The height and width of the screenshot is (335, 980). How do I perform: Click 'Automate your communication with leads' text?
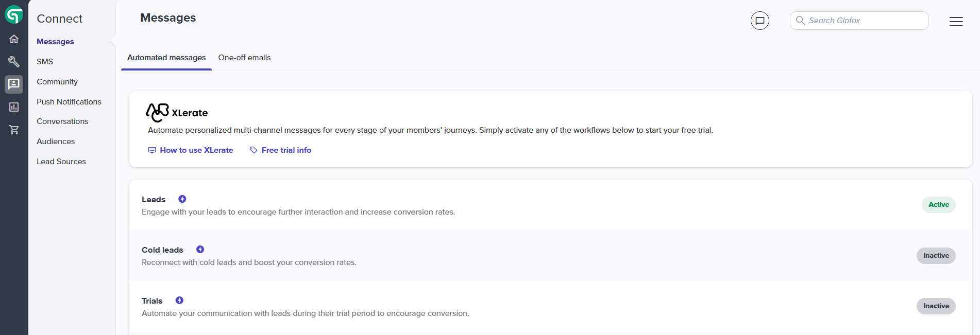[306, 313]
